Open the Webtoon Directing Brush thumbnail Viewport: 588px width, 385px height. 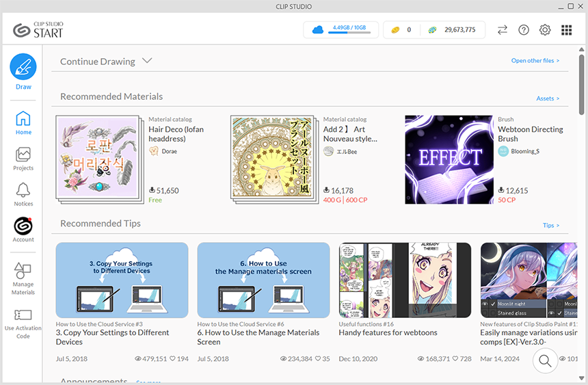pos(449,159)
